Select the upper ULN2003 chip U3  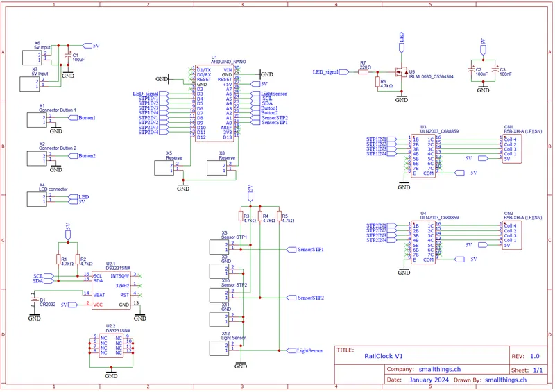tap(423, 156)
